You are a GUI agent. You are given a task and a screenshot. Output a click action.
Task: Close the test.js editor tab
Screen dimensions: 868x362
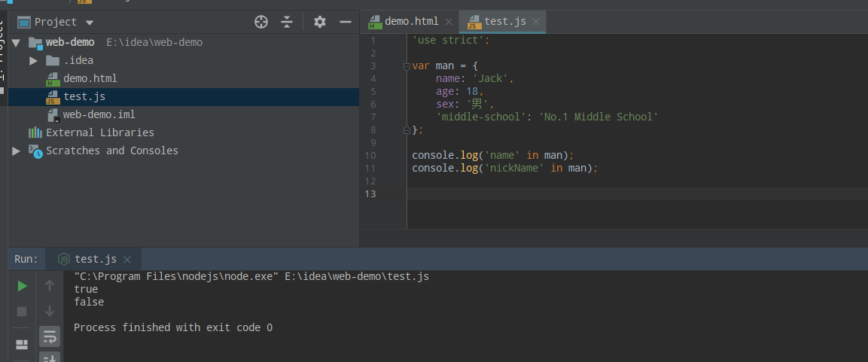(x=537, y=22)
